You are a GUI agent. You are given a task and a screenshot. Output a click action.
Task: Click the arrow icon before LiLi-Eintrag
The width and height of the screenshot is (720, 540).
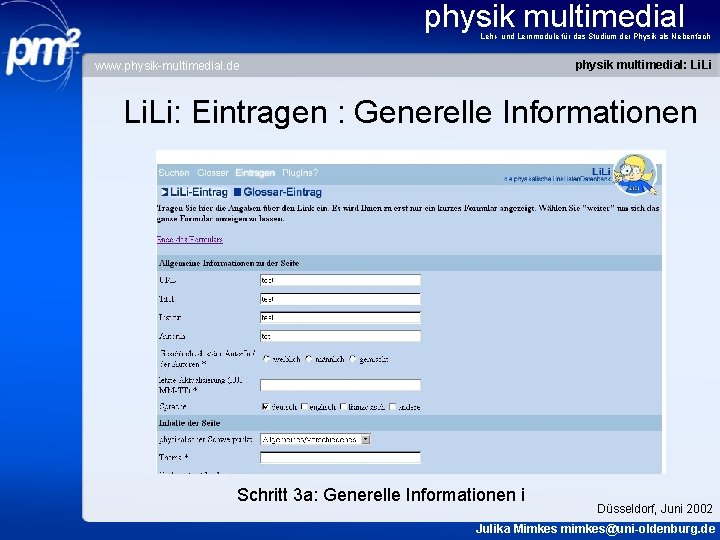tap(164, 192)
